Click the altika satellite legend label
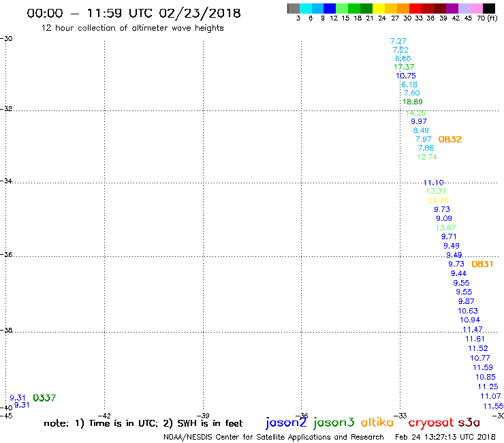Image resolution: width=504 pixels, height=443 pixels. 377,423
